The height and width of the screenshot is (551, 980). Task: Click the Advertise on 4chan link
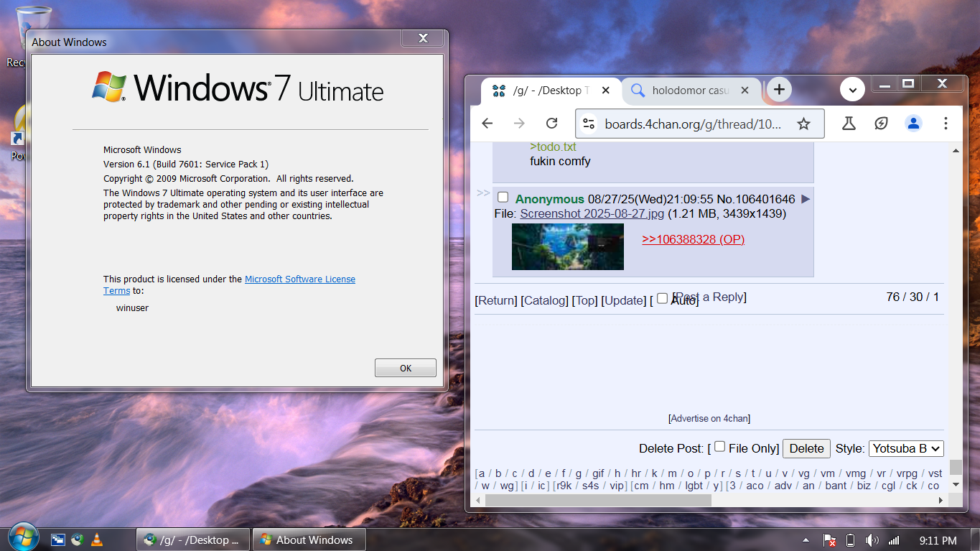(709, 418)
